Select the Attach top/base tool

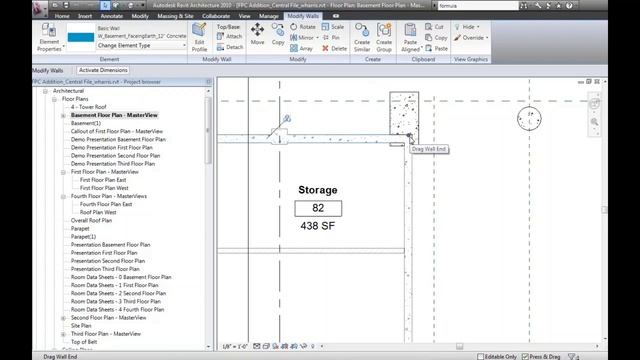coord(229,36)
